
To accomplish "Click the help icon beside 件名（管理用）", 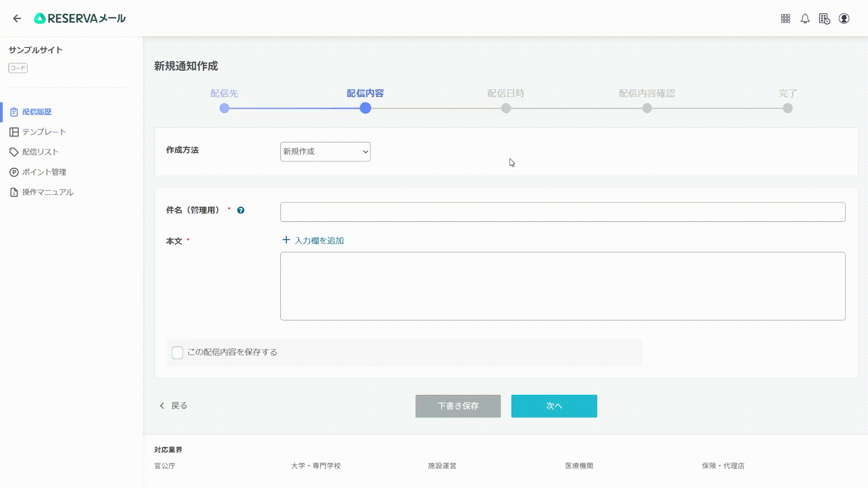I will [241, 210].
